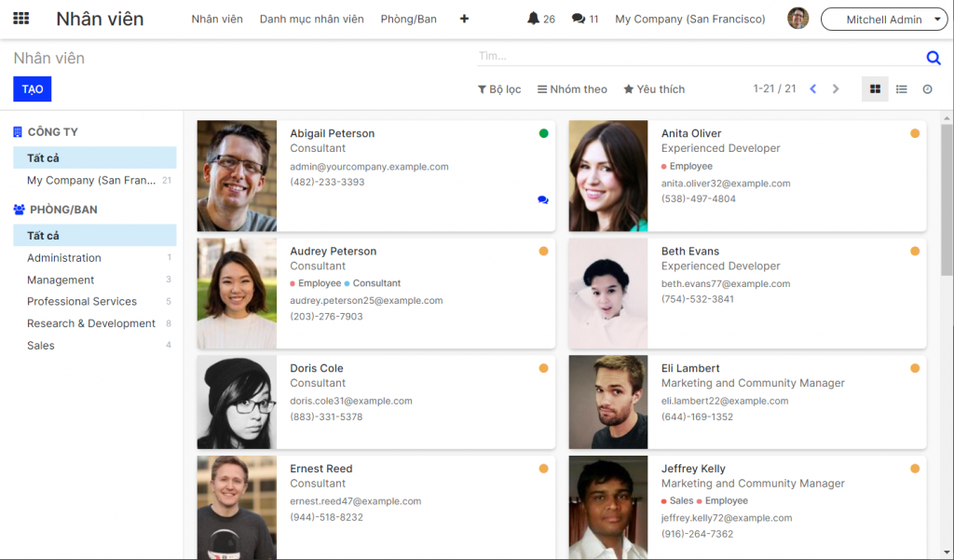Click the plus icon in top menu
This screenshot has height=560, width=954.
point(464,19)
